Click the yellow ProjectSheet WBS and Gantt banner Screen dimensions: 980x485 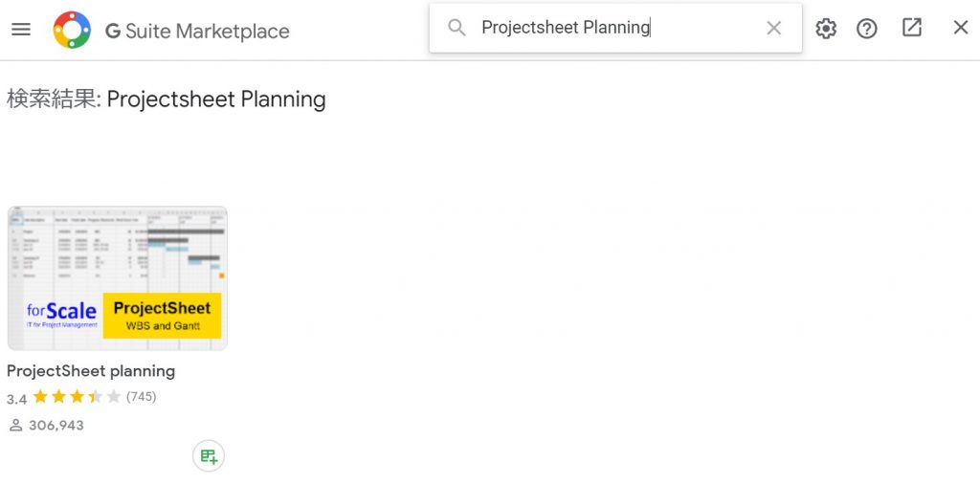click(162, 316)
